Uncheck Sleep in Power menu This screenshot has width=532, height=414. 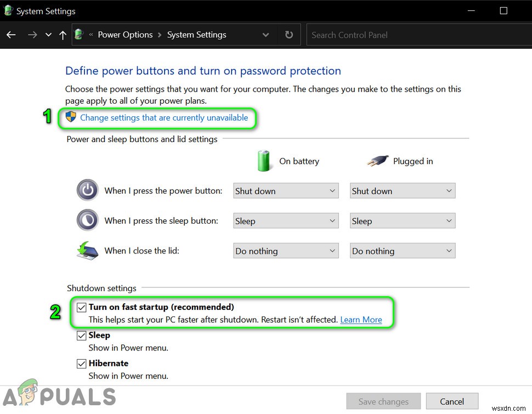point(82,335)
